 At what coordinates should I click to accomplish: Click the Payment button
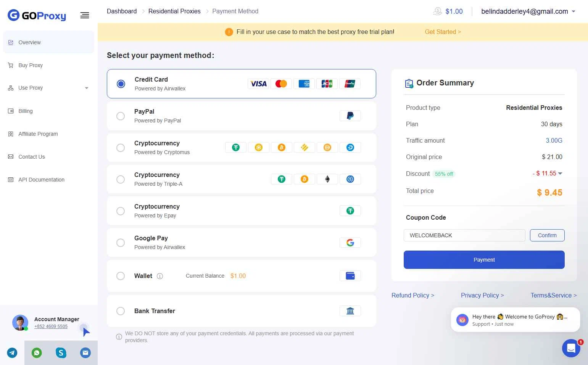pyautogui.click(x=484, y=260)
